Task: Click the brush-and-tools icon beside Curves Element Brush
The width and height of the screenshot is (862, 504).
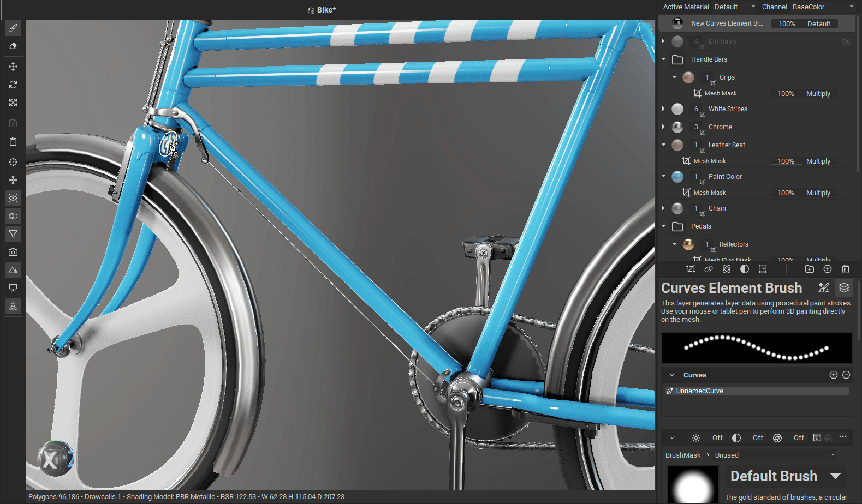Action: pos(824,288)
